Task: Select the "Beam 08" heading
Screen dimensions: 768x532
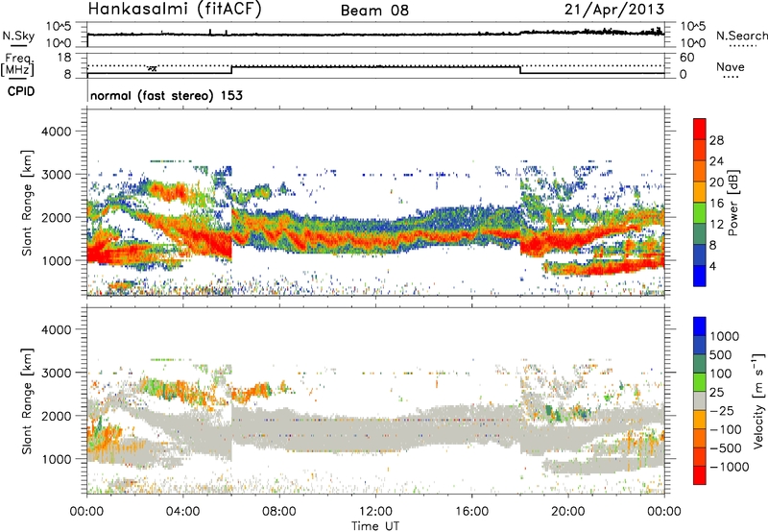Action: [374, 11]
